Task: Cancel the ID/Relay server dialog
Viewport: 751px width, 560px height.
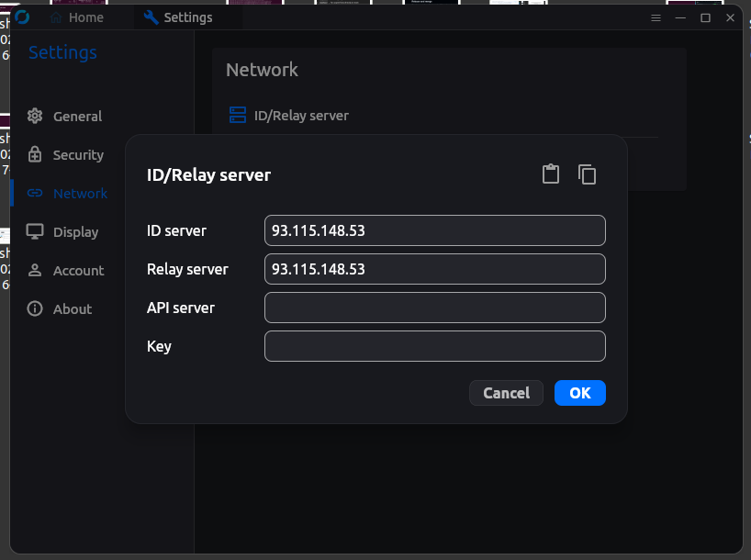Action: coord(506,393)
